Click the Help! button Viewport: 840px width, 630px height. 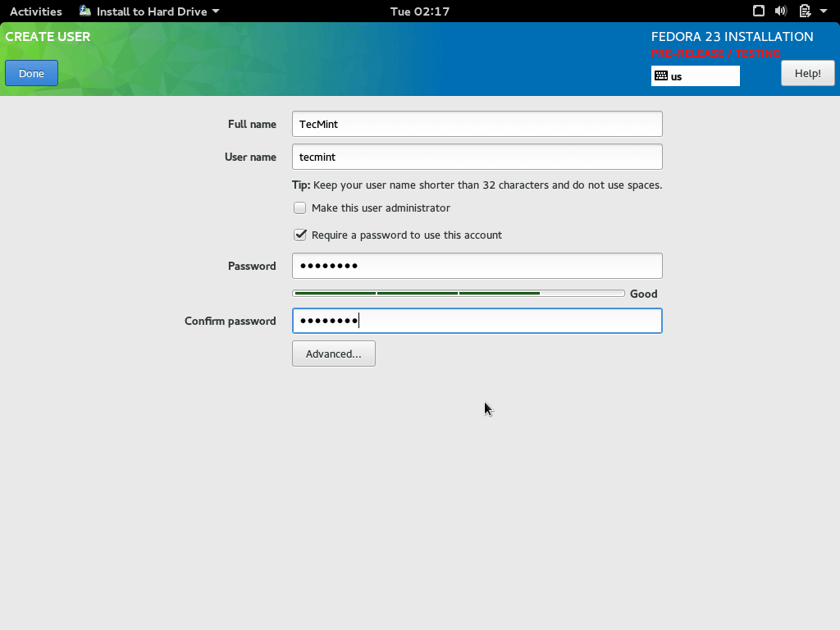807,73
